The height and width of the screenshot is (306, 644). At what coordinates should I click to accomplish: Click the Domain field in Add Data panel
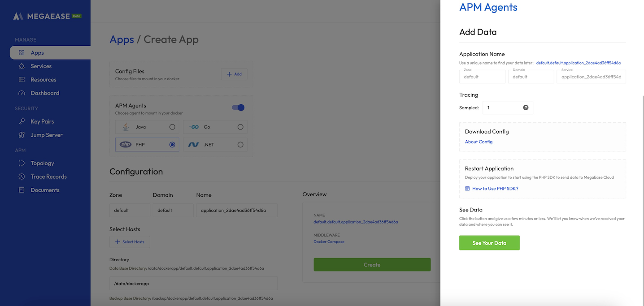531,77
